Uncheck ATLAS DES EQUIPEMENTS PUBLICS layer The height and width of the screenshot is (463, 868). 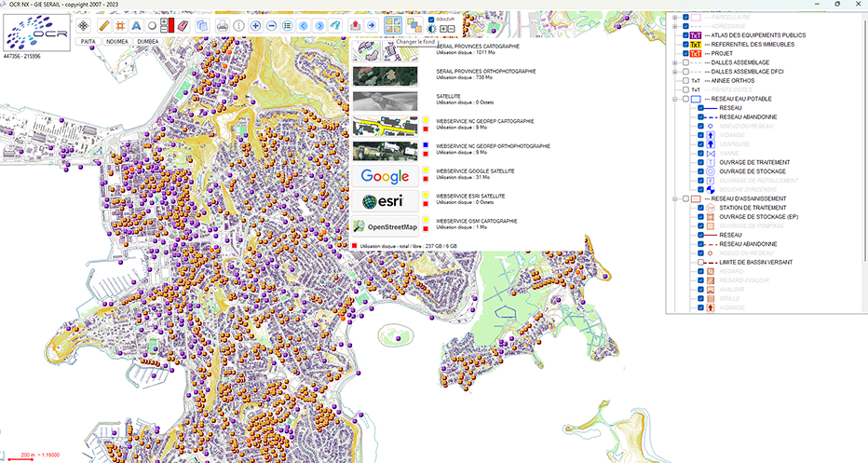(x=685, y=35)
